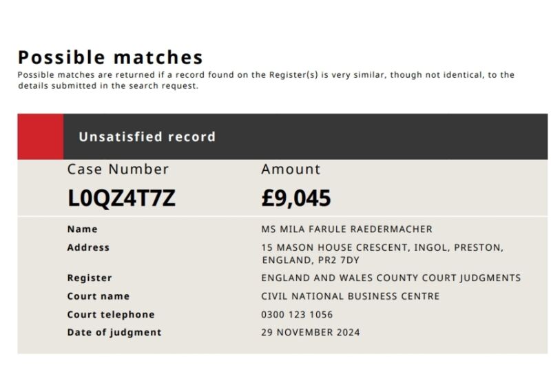This screenshot has height=392, width=551.
Task: Click the Court telephone label
Action: coord(111,315)
